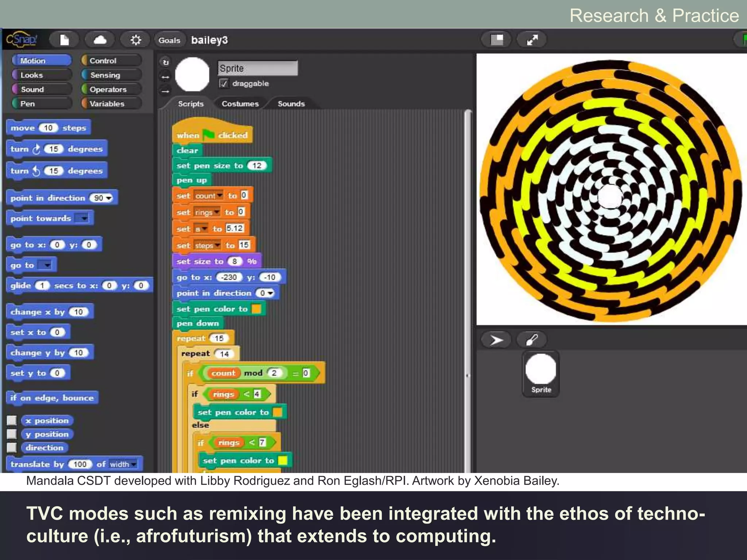Enable the x position watcher checkbox

pos(12,420)
